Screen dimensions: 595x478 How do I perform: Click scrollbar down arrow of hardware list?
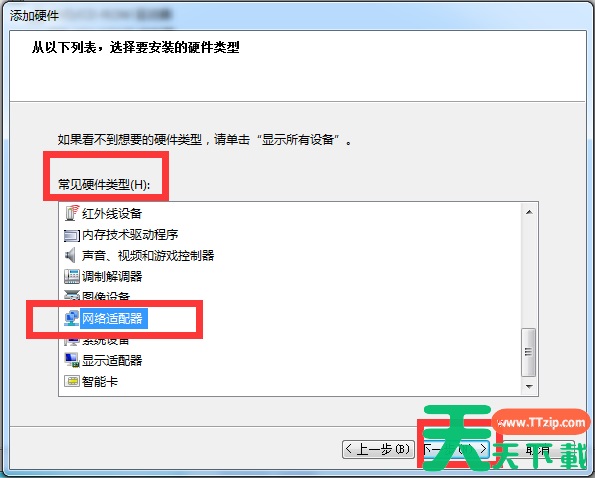(529, 387)
